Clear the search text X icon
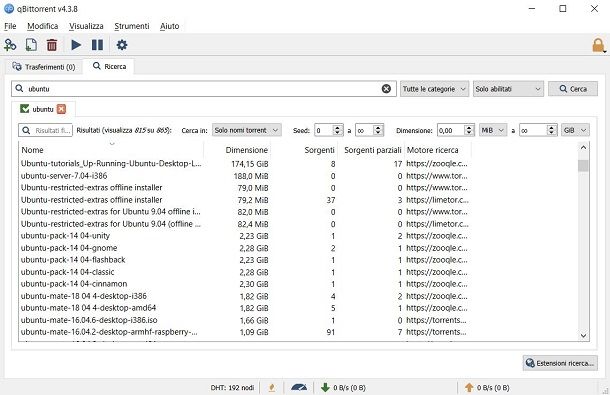Viewport: 610px width, 395px height. [386, 89]
